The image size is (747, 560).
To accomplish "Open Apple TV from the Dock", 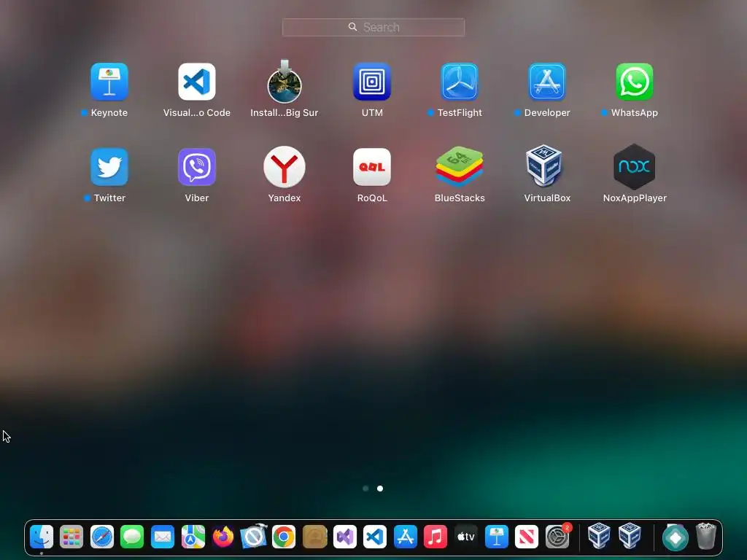I will pos(466,537).
